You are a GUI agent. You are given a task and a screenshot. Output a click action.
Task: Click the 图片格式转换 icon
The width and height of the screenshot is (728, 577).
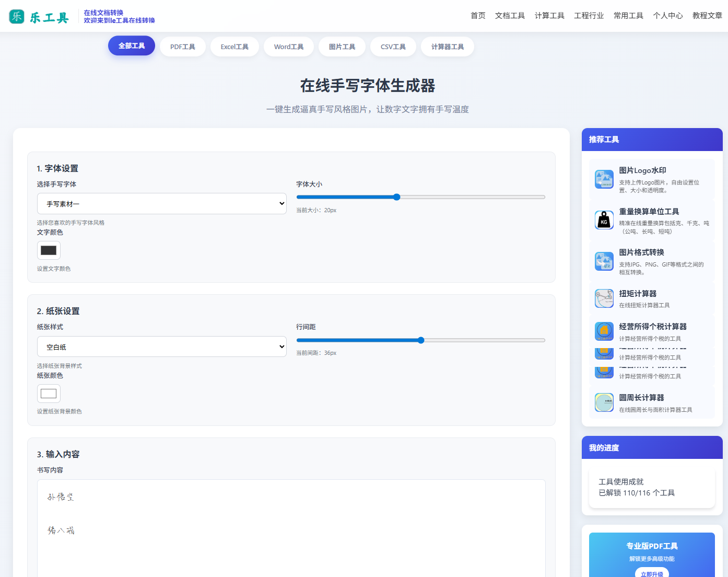tap(604, 261)
